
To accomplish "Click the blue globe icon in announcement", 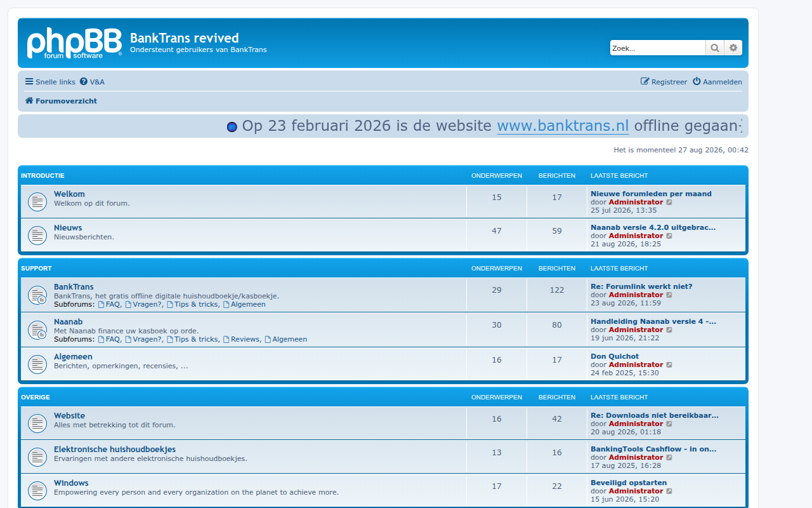I will click(232, 127).
